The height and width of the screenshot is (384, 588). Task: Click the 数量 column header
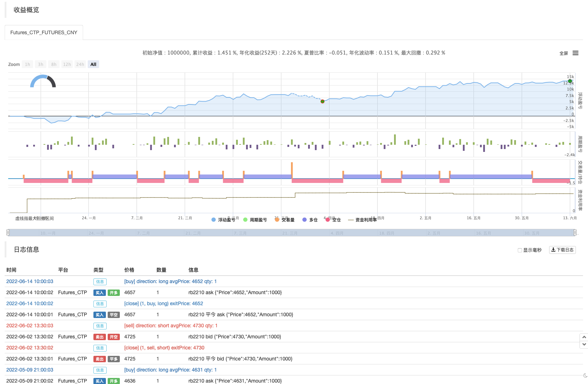click(x=161, y=270)
